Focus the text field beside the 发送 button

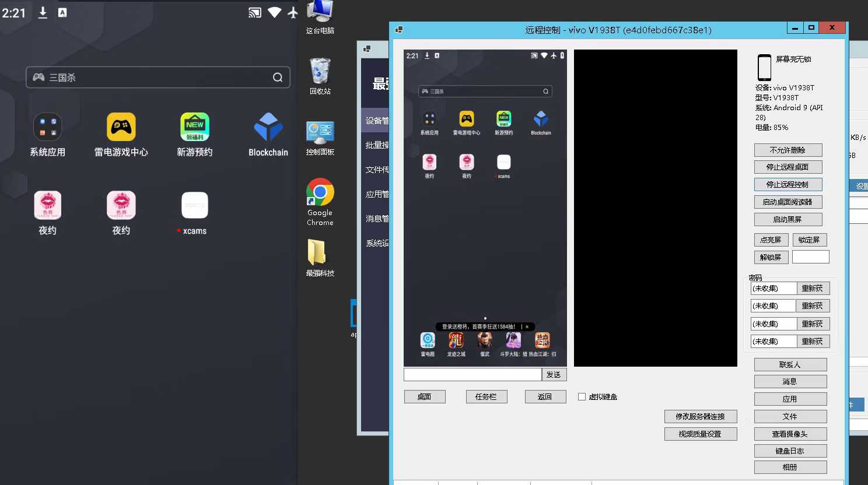pyautogui.click(x=473, y=375)
